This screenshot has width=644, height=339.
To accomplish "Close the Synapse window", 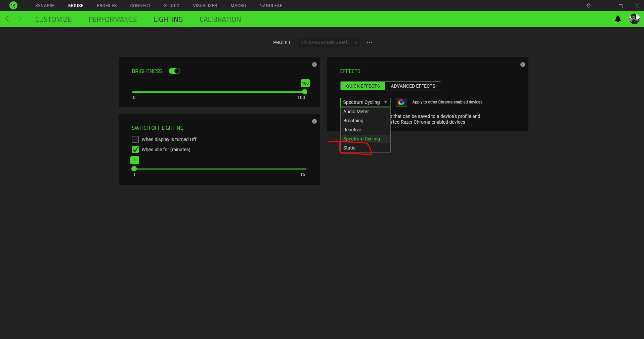I will pos(637,6).
